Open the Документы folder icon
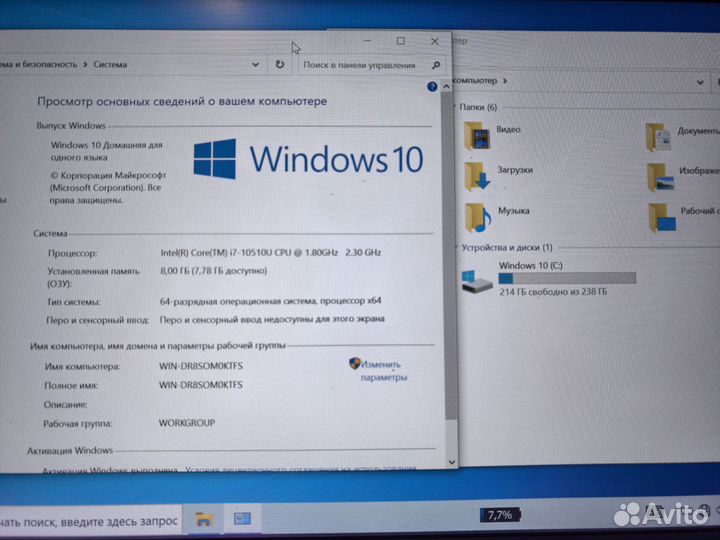 tap(658, 137)
